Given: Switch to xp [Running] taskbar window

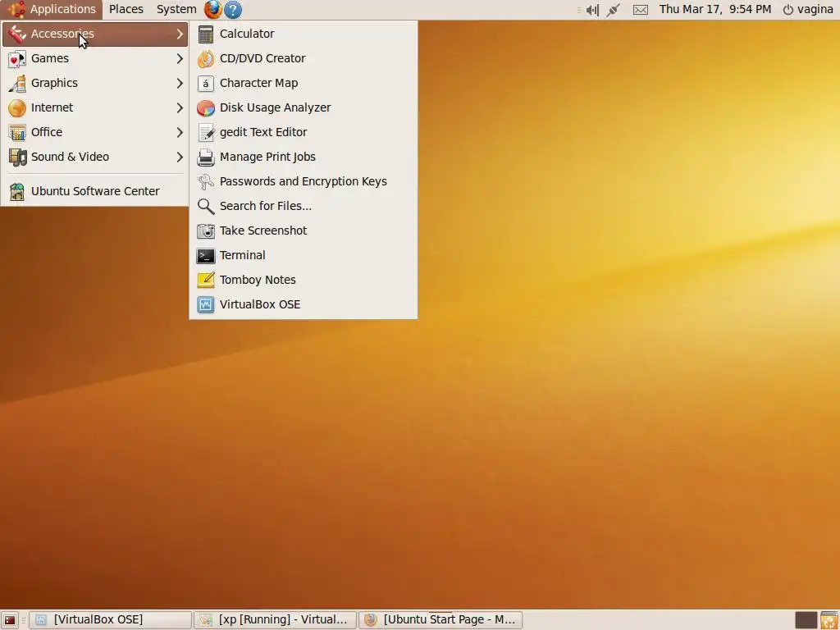Looking at the screenshot, I should coord(276,620).
